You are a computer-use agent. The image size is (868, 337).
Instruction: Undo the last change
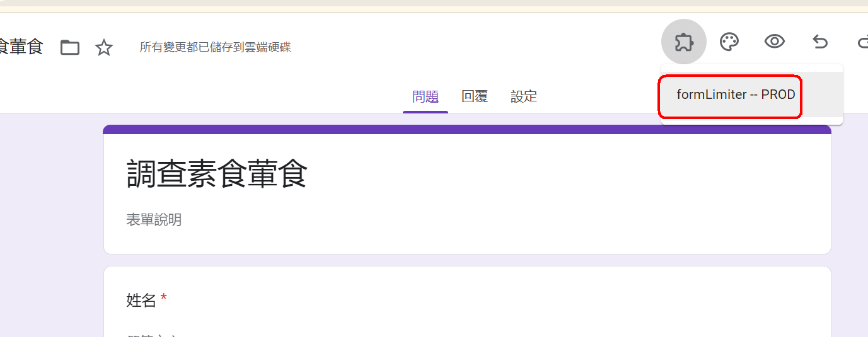click(x=819, y=42)
